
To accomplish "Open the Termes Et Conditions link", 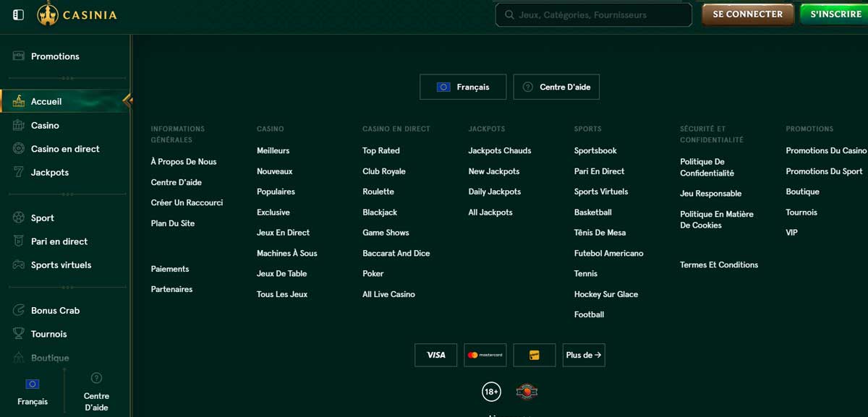I will [x=719, y=265].
